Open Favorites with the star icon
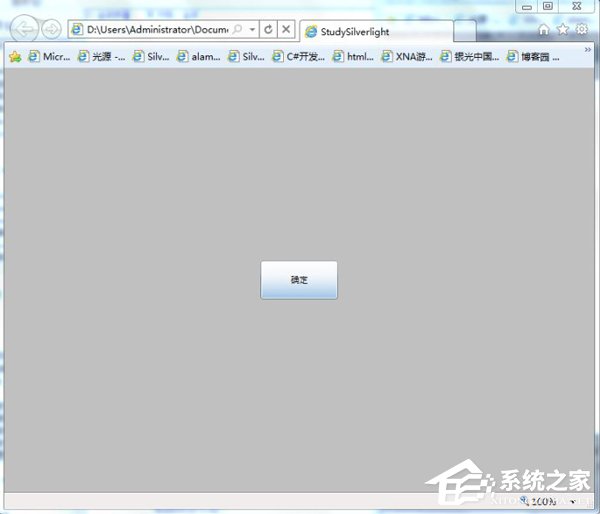The image size is (600, 514). [x=563, y=29]
